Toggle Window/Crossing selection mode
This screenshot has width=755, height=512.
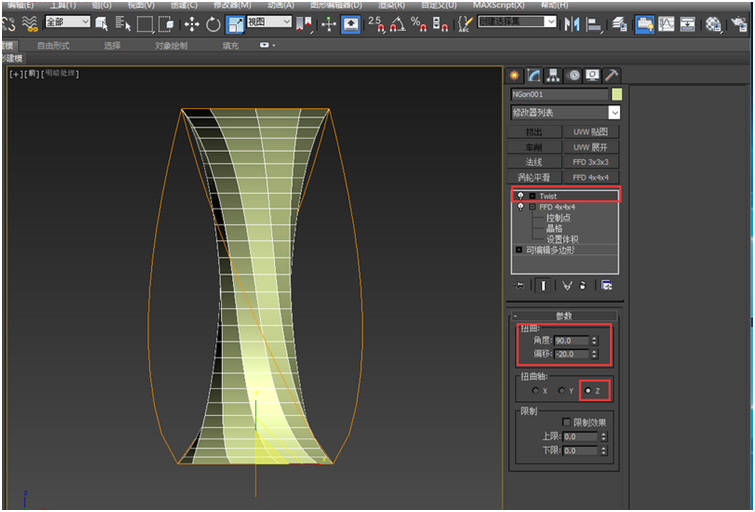click(x=166, y=24)
